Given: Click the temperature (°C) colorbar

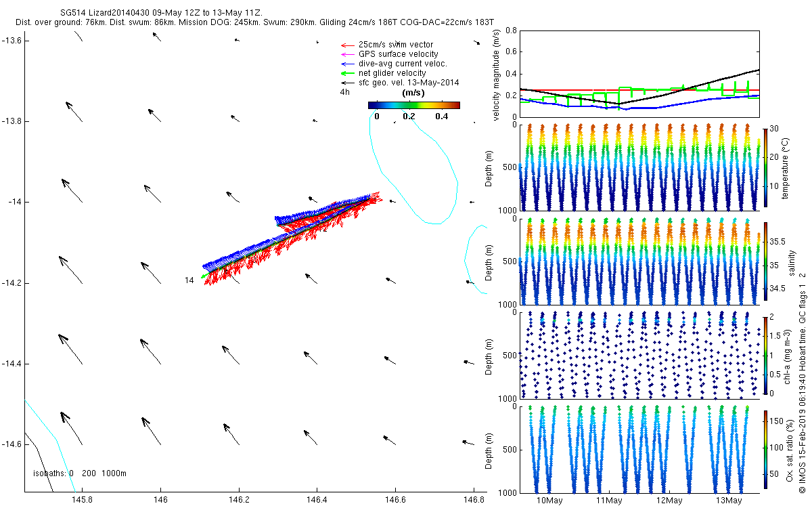Looking at the screenshot, I should [x=765, y=167].
